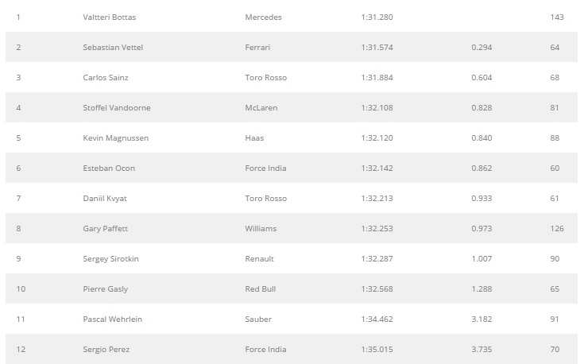Click the Haas team cell
The image size is (588, 364).
pyautogui.click(x=254, y=138)
